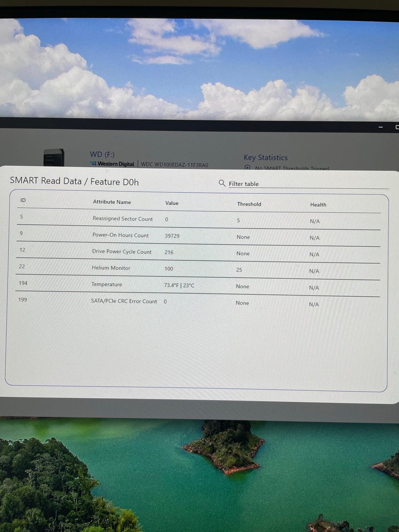Click the WD drive image icon

[54, 158]
